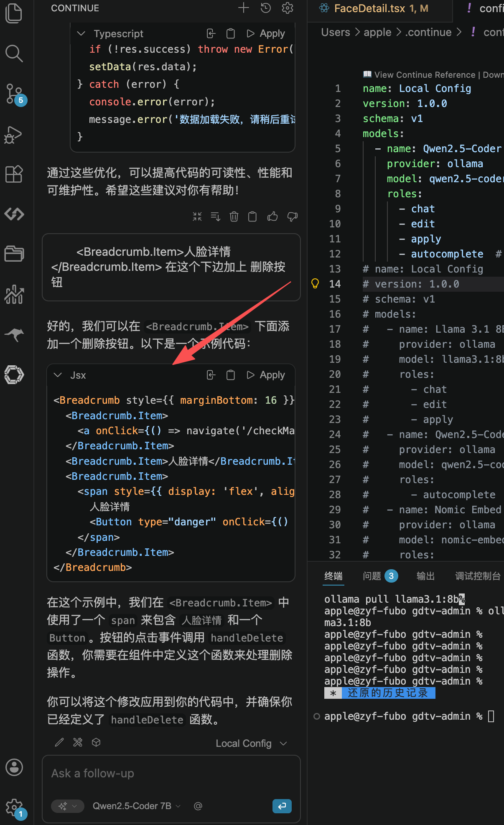Click line 1 'name: Local Config'
This screenshot has height=825, width=504.
click(x=417, y=88)
